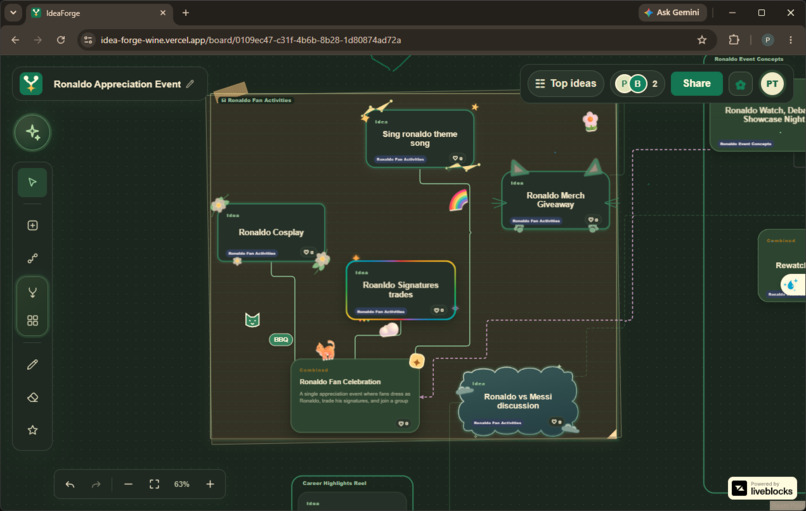Open Chrome profile P button

point(767,40)
